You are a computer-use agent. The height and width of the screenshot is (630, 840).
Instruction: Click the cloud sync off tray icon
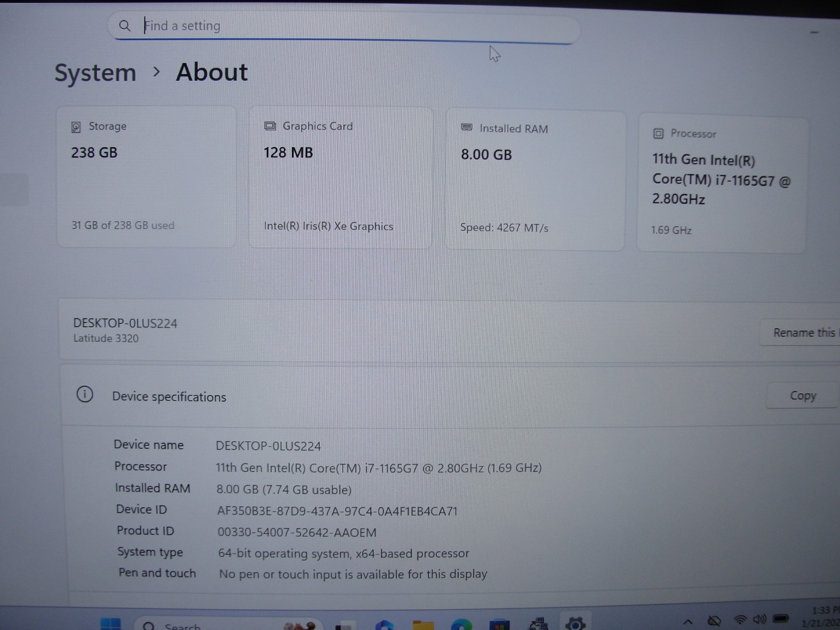(713, 621)
